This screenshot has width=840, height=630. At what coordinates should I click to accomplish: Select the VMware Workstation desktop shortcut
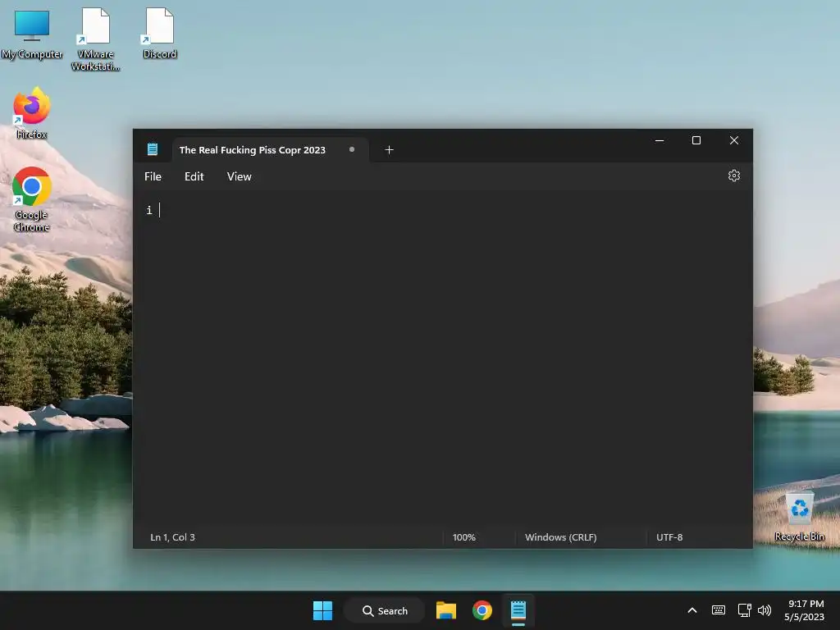coord(95,39)
